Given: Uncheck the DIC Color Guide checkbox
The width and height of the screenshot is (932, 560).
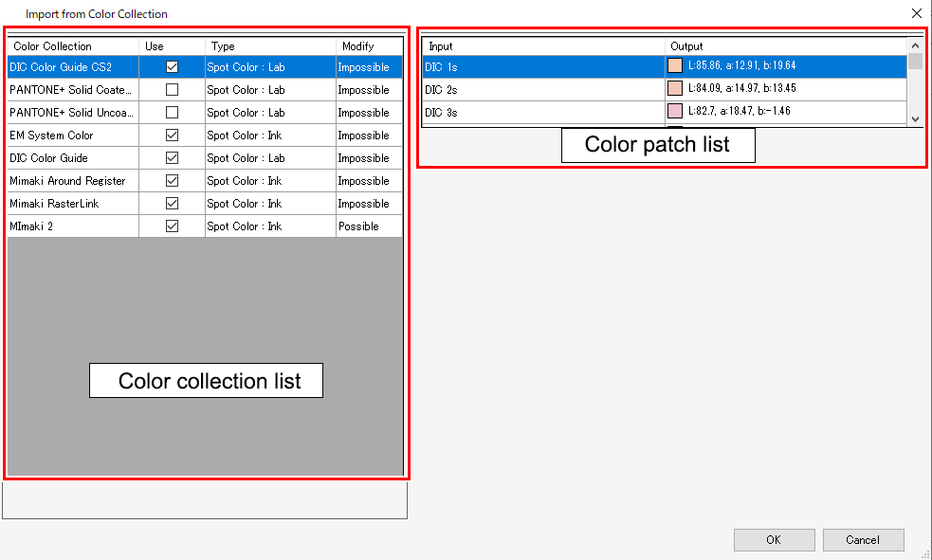Looking at the screenshot, I should click(172, 157).
